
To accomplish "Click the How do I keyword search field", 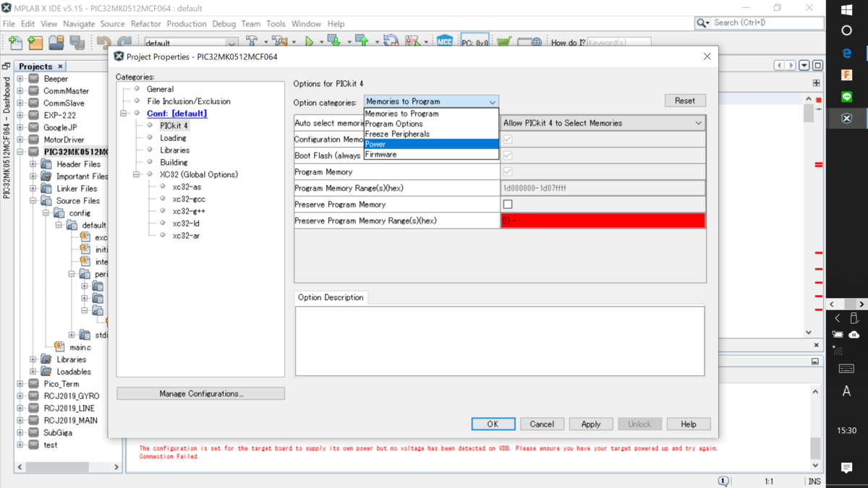I will click(619, 43).
